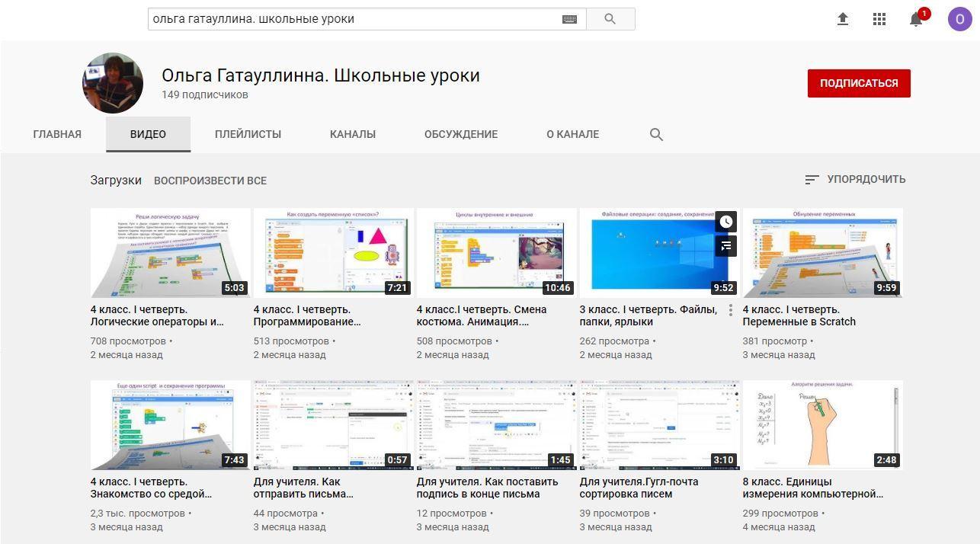
Task: Open the Обсуждение tab
Action: [x=461, y=134]
